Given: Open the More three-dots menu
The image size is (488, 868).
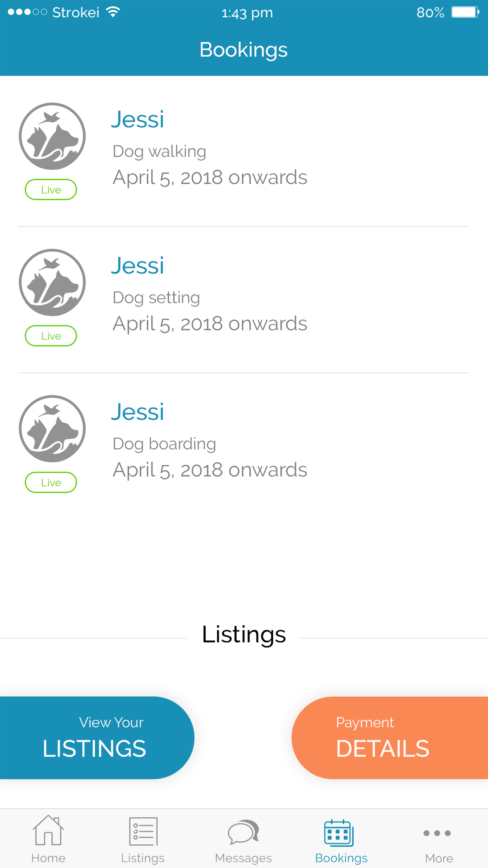Looking at the screenshot, I should [437, 833].
